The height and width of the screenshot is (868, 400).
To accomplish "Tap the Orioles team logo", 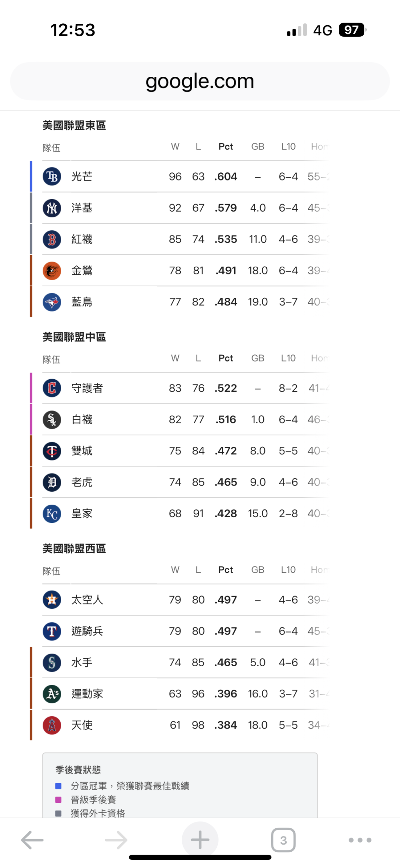I will click(x=52, y=271).
